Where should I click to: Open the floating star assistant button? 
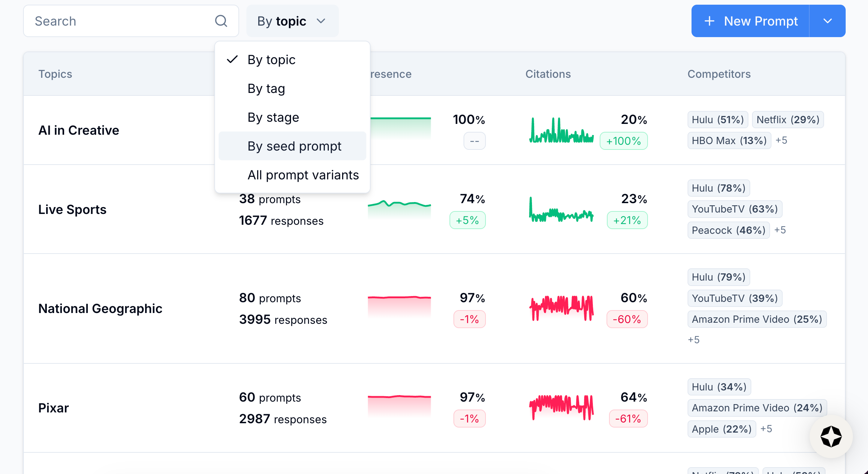click(x=831, y=436)
